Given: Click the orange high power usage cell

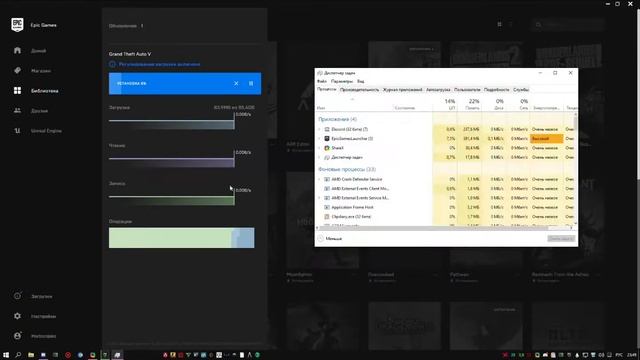Looking at the screenshot, I should [x=546, y=139].
